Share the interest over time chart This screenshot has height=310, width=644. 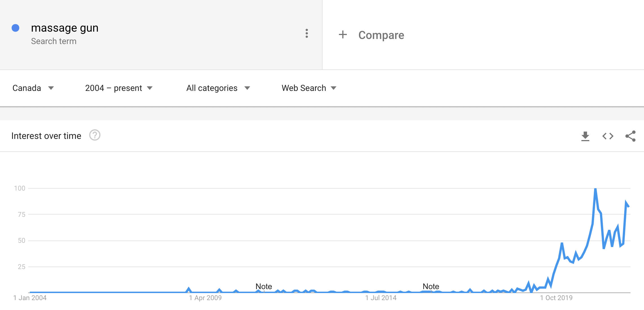[x=630, y=136]
